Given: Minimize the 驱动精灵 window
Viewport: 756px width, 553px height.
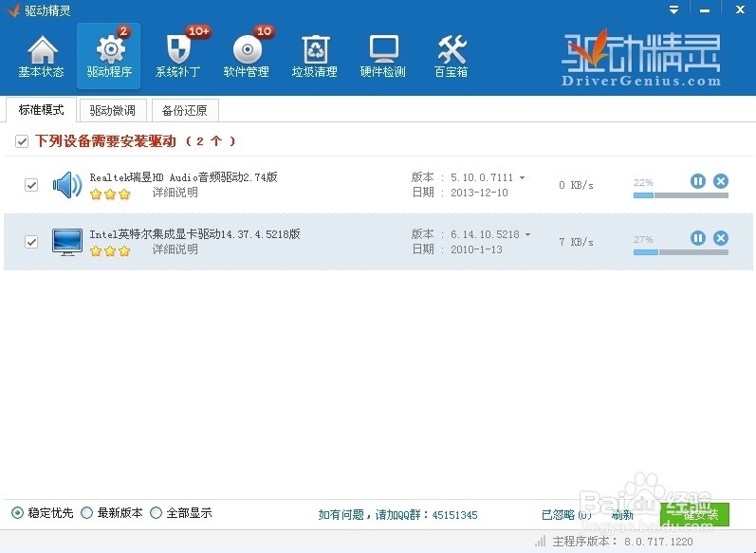Looking at the screenshot, I should click(x=705, y=10).
